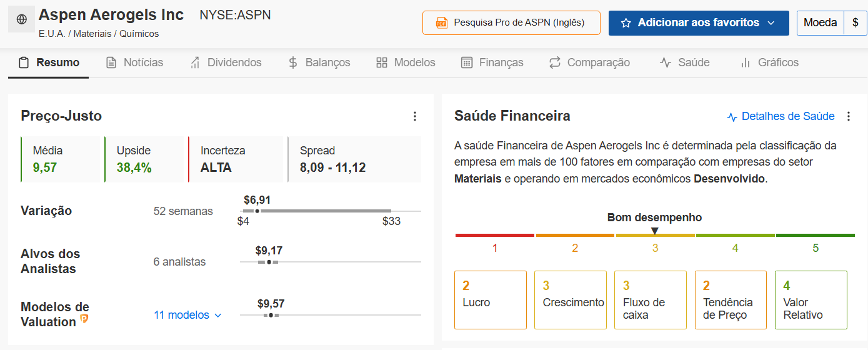Switch to the Dividendos tab
The width and height of the screenshot is (868, 350).
tap(226, 62)
